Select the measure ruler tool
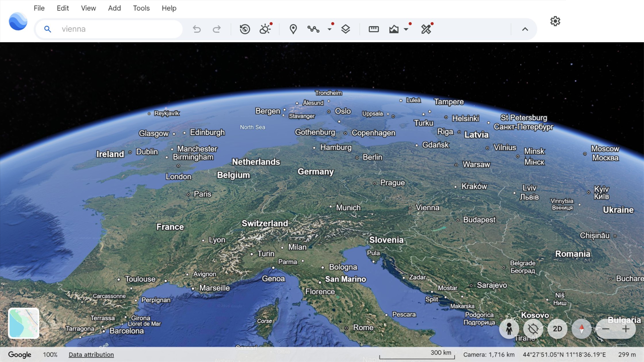This screenshot has height=362, width=644. 374,29
